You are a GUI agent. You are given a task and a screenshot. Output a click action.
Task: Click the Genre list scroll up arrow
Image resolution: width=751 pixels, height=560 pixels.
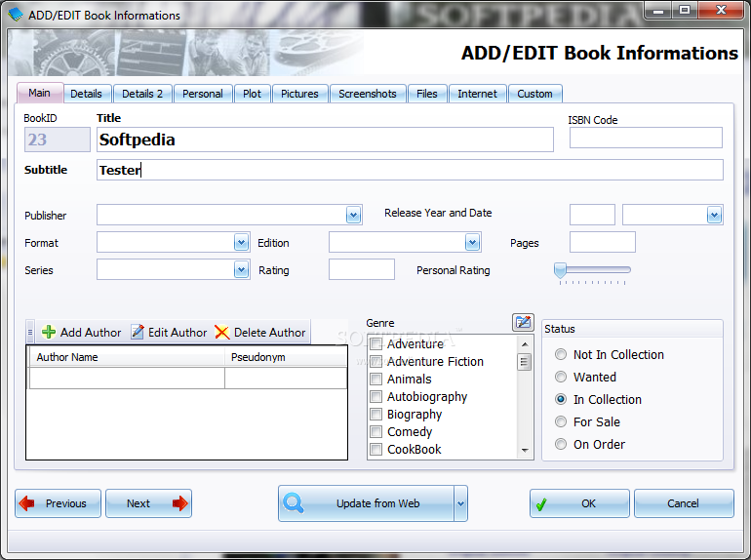pos(525,344)
